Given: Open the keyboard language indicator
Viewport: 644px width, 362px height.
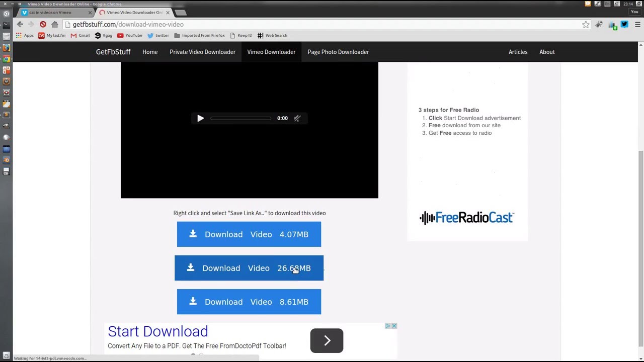Looking at the screenshot, I should [607, 4].
